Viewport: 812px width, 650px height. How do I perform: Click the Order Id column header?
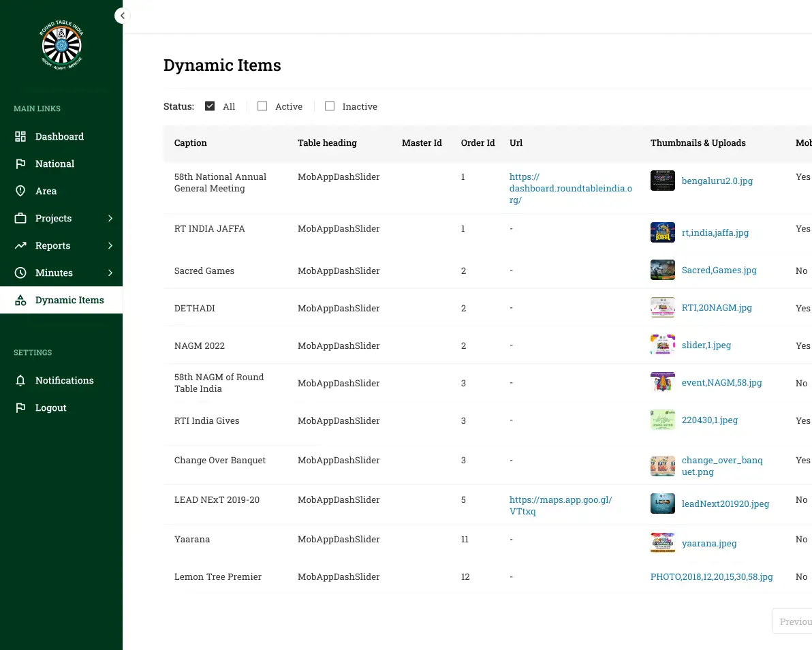[x=478, y=143]
